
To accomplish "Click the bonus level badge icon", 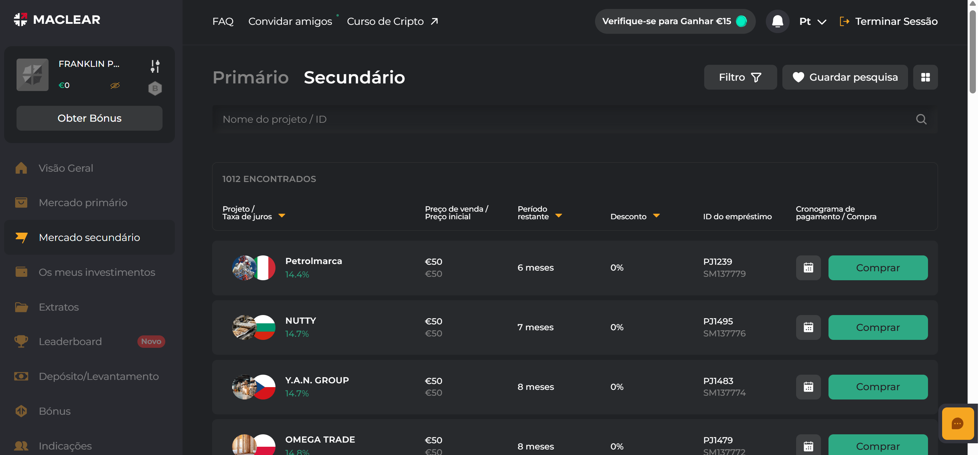I will click(x=155, y=88).
